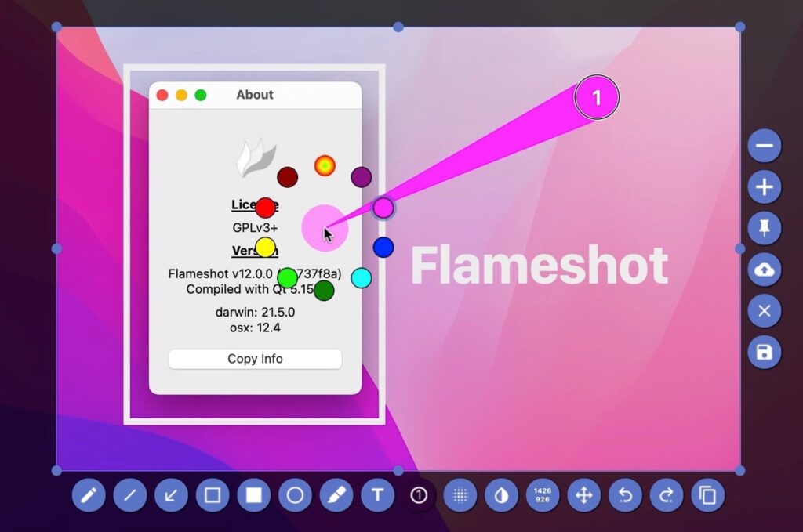Select the Text tool
Image resolution: width=803 pixels, height=532 pixels.
tap(377, 495)
